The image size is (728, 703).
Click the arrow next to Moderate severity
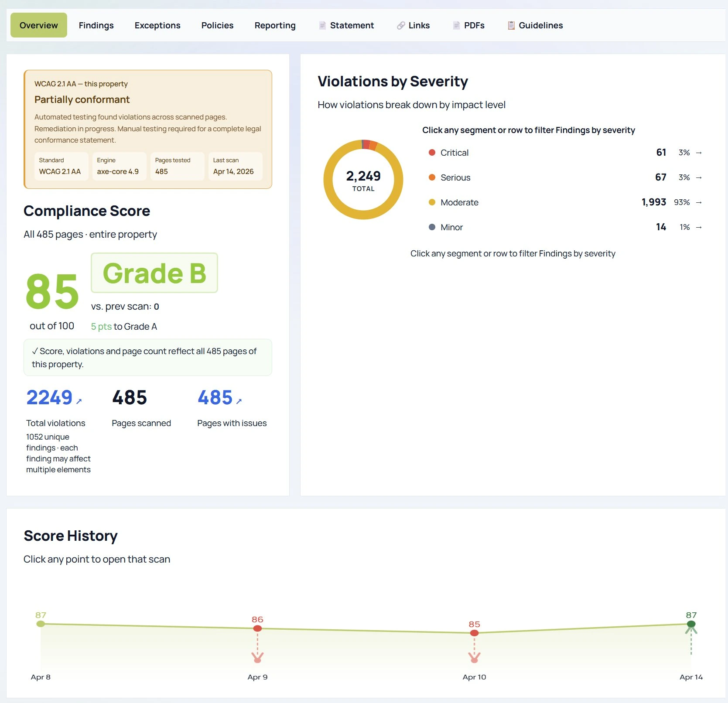700,202
